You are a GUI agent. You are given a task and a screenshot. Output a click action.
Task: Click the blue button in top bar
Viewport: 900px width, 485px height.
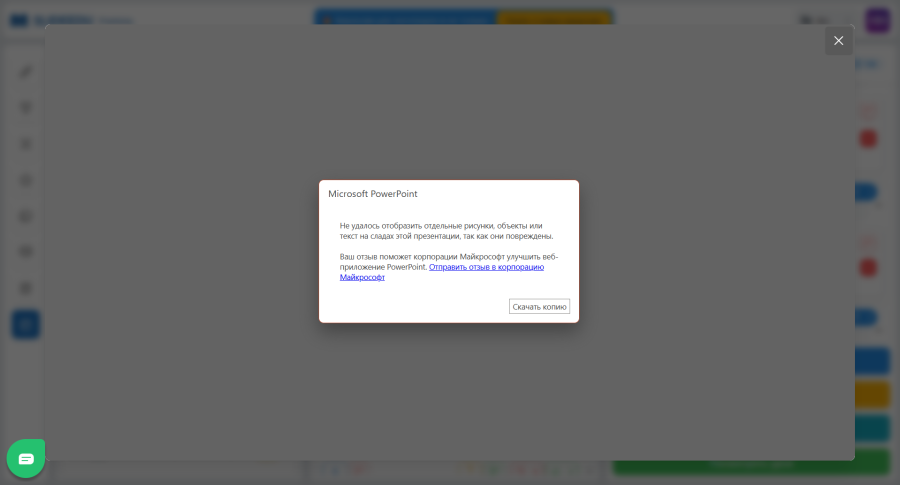coord(404,18)
